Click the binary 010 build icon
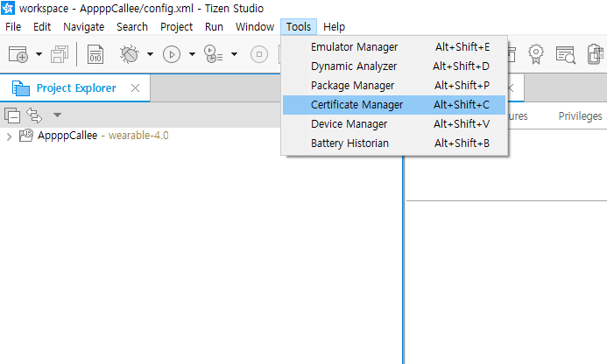The image size is (607, 364). [95, 54]
